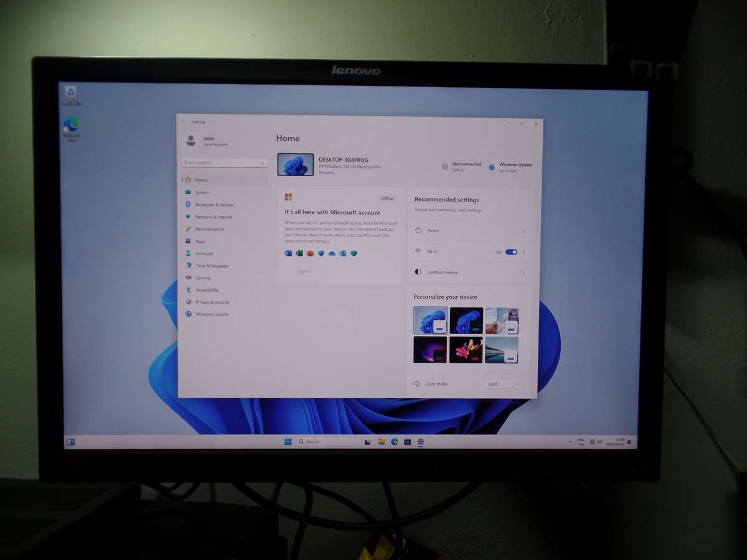
Task: Switch to the Home section
Action: [200, 180]
